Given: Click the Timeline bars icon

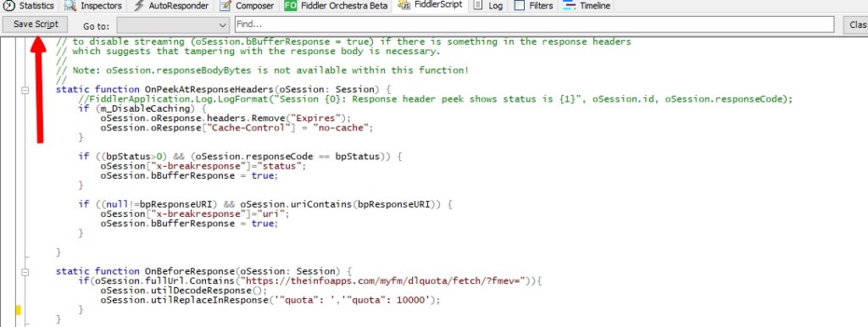Looking at the screenshot, I should point(569,6).
